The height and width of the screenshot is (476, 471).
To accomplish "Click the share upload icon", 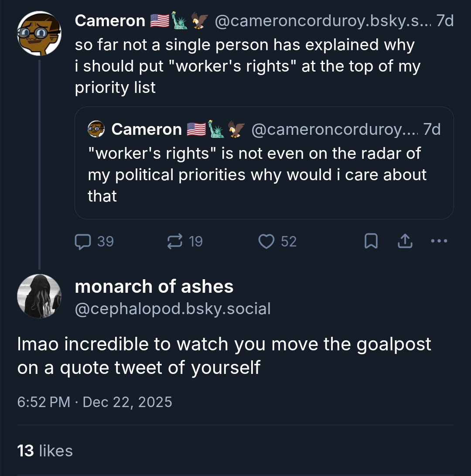I will [405, 241].
